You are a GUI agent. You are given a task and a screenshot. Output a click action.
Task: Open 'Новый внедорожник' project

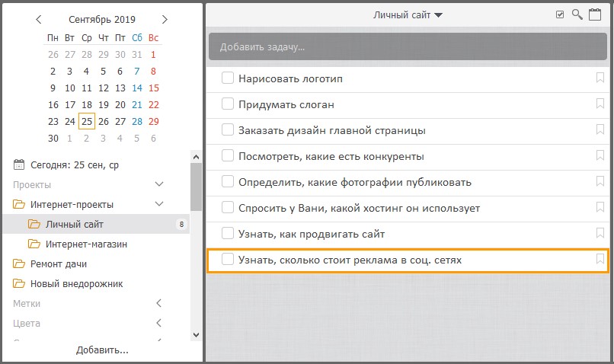click(76, 284)
